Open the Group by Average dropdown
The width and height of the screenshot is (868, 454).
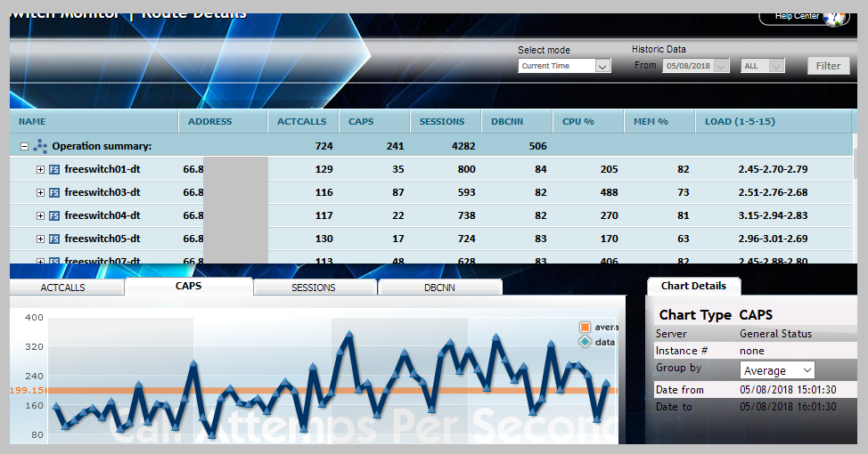pos(777,370)
